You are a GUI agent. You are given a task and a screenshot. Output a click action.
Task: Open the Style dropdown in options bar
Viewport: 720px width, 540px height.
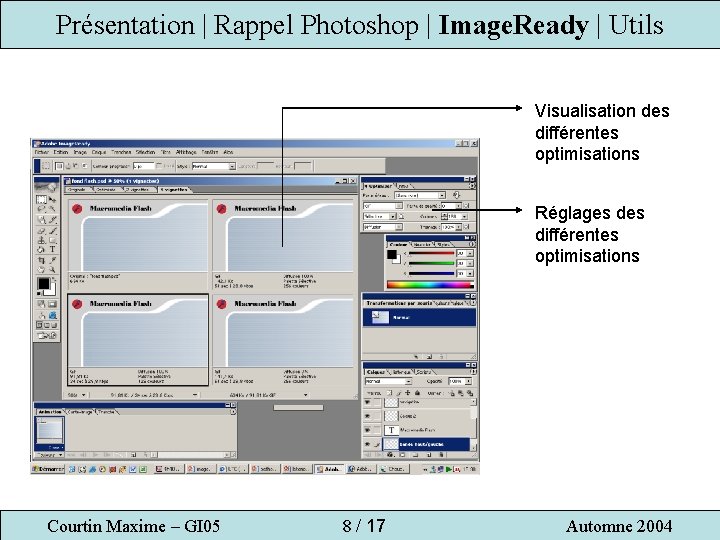click(x=232, y=166)
